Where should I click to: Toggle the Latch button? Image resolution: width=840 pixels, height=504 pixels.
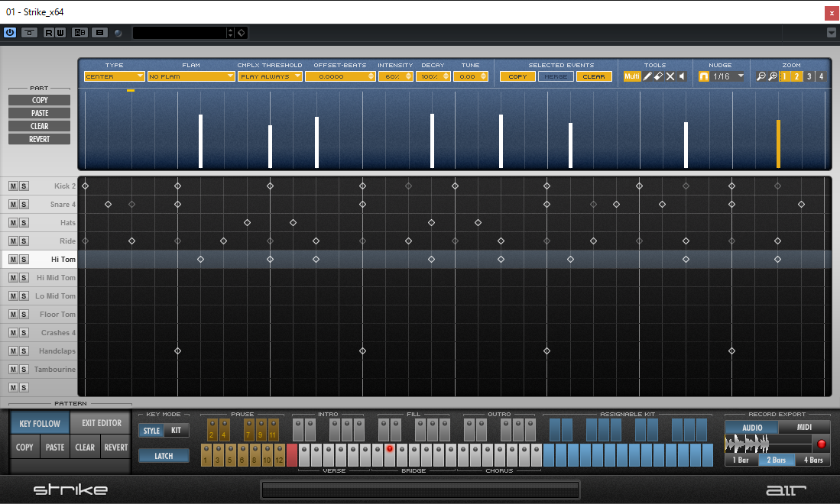point(164,456)
